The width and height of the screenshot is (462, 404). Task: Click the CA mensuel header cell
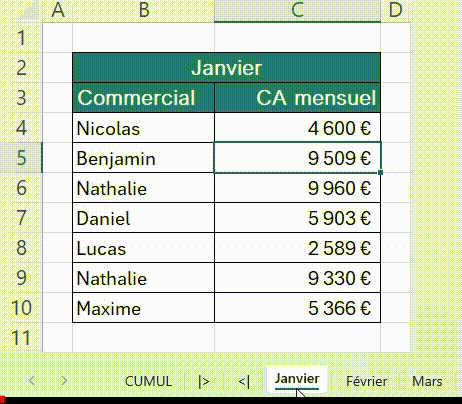click(x=297, y=98)
